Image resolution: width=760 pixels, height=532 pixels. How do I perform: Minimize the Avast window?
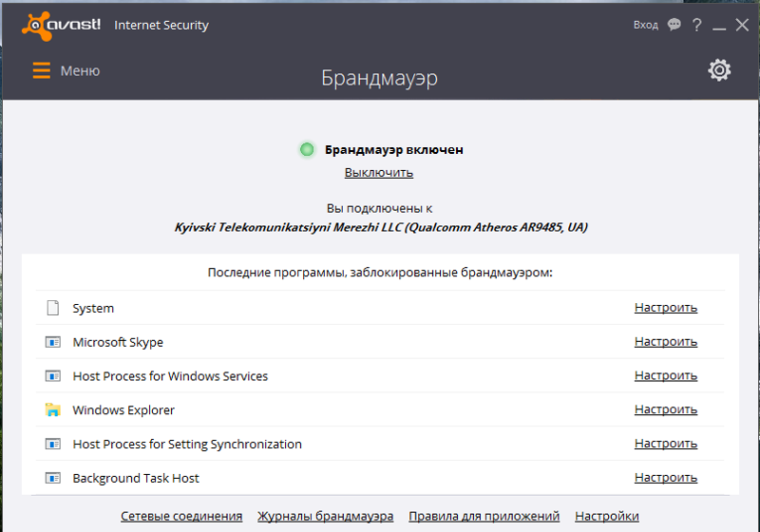pos(719,29)
